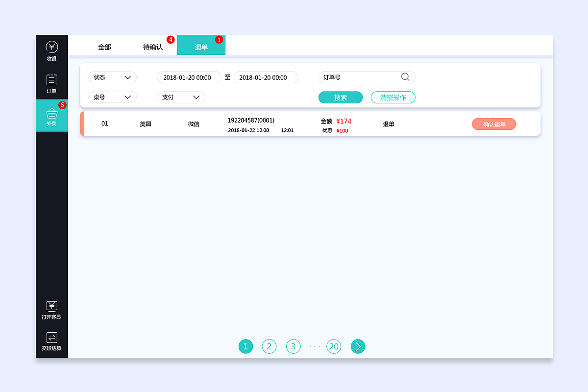Click the red badge on 待确认 tab
Viewport: 588px width, 392px height.
pyautogui.click(x=170, y=39)
